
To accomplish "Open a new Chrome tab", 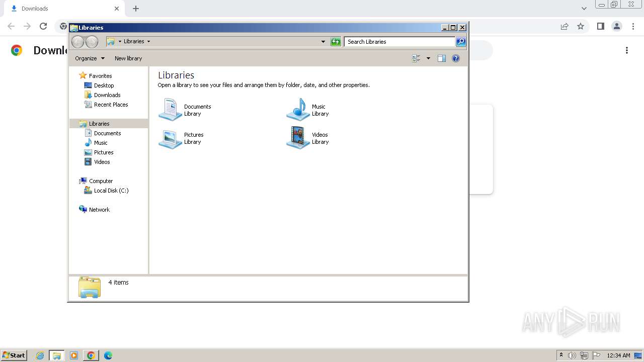I will coord(136,9).
